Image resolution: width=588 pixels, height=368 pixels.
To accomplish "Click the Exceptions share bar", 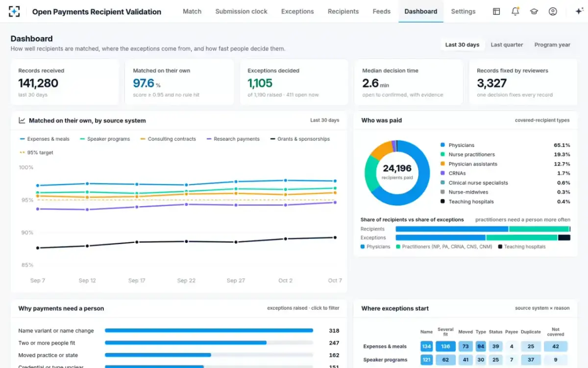I will pos(483,237).
